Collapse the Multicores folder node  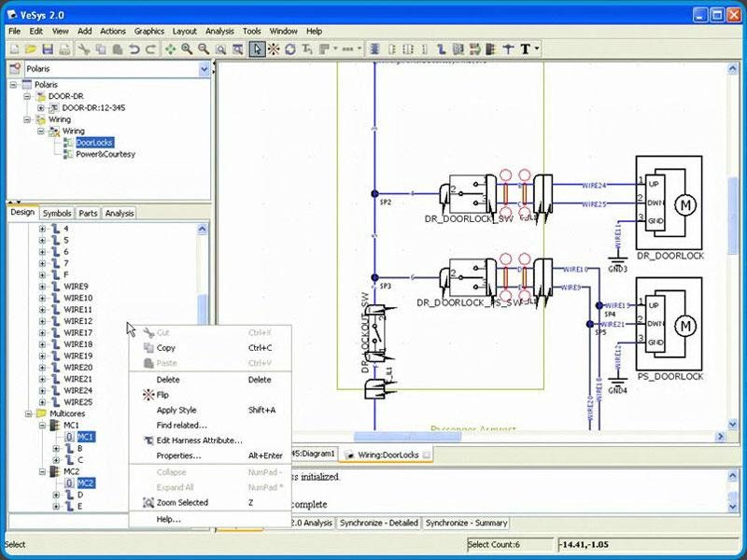(x=29, y=413)
